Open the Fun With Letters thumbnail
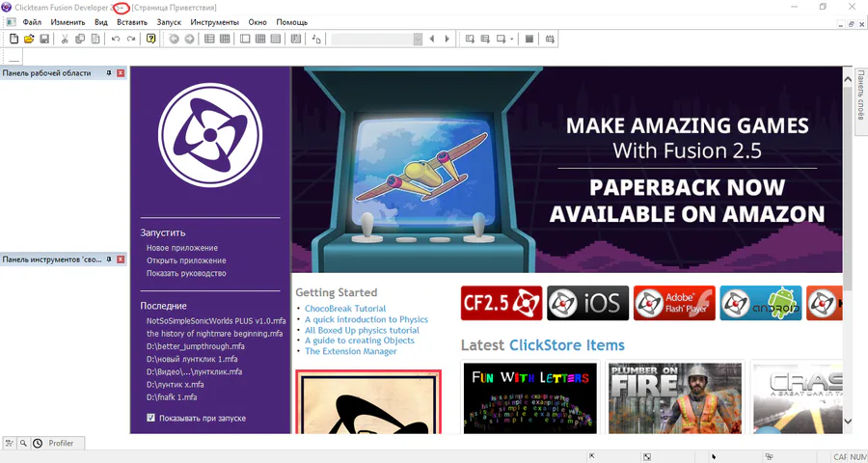 pos(529,397)
